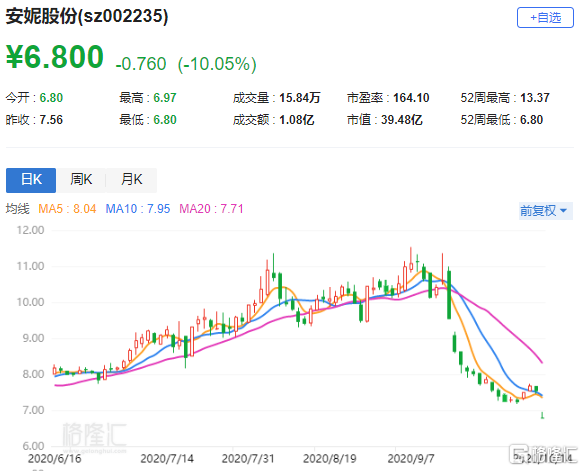Click the current price ¥6.800

55,57
